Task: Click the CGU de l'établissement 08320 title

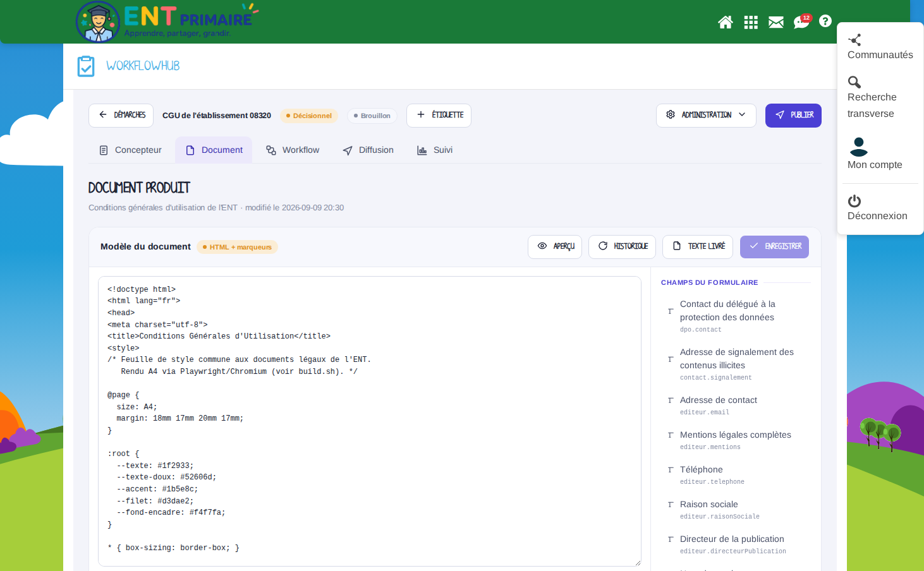Action: pyautogui.click(x=217, y=116)
